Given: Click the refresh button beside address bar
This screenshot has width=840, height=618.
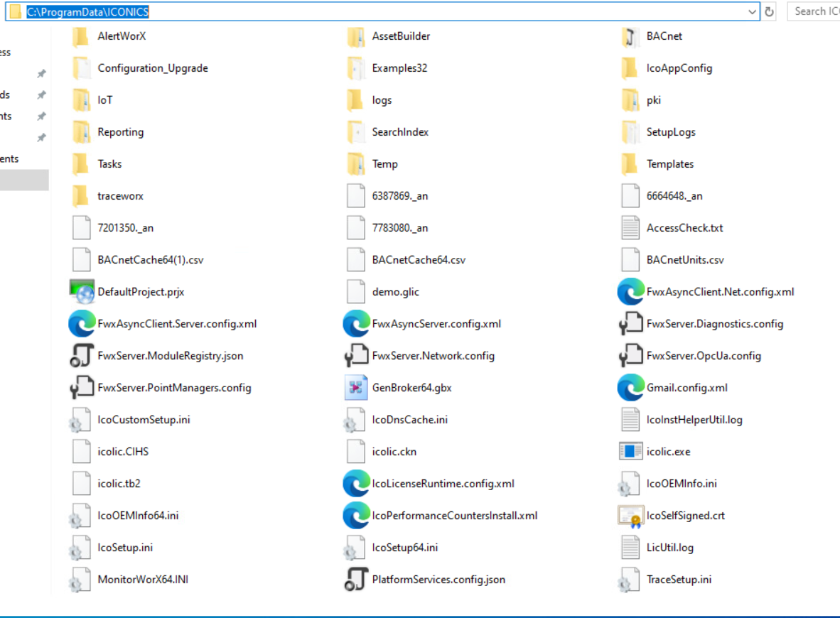Looking at the screenshot, I should point(769,12).
